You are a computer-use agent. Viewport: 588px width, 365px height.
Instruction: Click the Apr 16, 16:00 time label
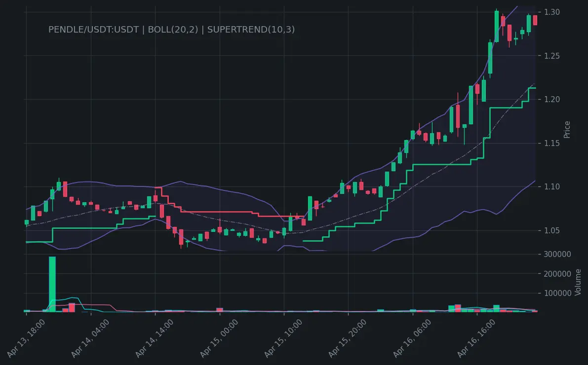click(476, 338)
